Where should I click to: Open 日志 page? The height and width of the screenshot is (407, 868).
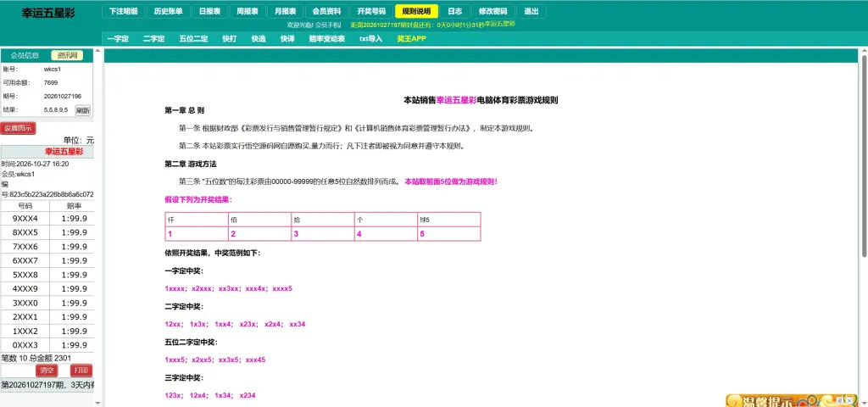(455, 11)
